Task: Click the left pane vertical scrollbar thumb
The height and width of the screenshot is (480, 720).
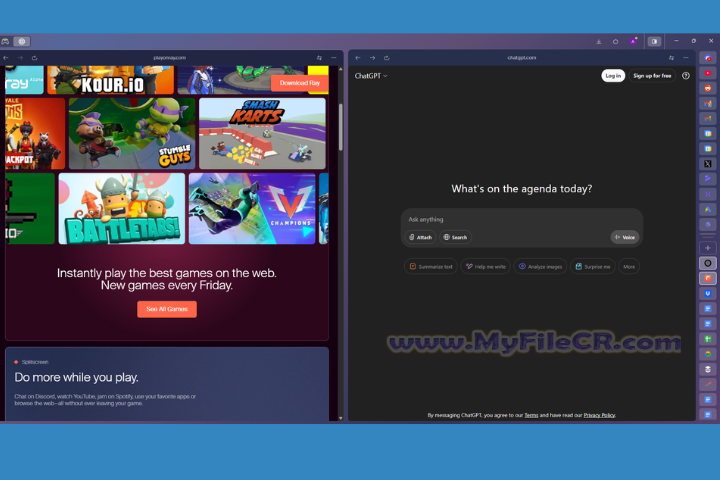Action: point(341,127)
